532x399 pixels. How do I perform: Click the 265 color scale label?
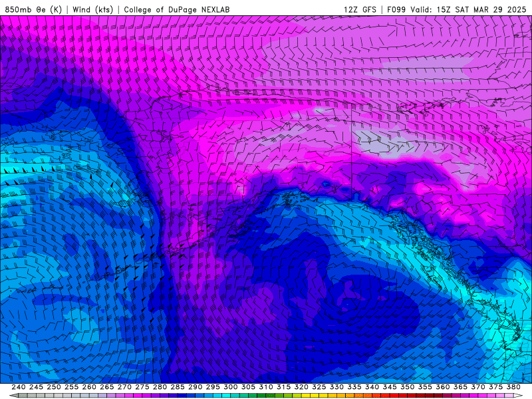tap(106, 387)
